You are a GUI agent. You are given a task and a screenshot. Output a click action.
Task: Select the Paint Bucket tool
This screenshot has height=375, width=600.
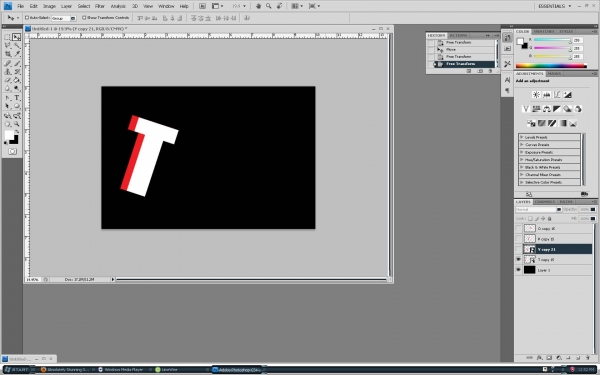pyautogui.click(x=16, y=80)
